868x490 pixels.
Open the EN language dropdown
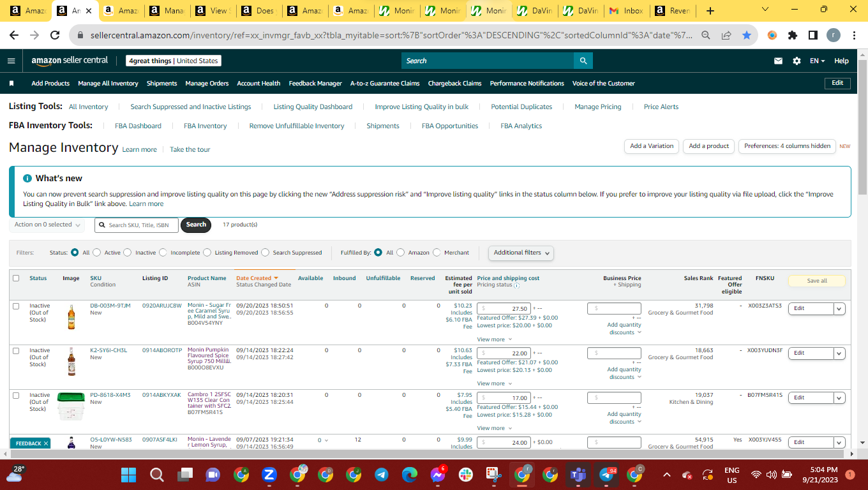tap(818, 61)
